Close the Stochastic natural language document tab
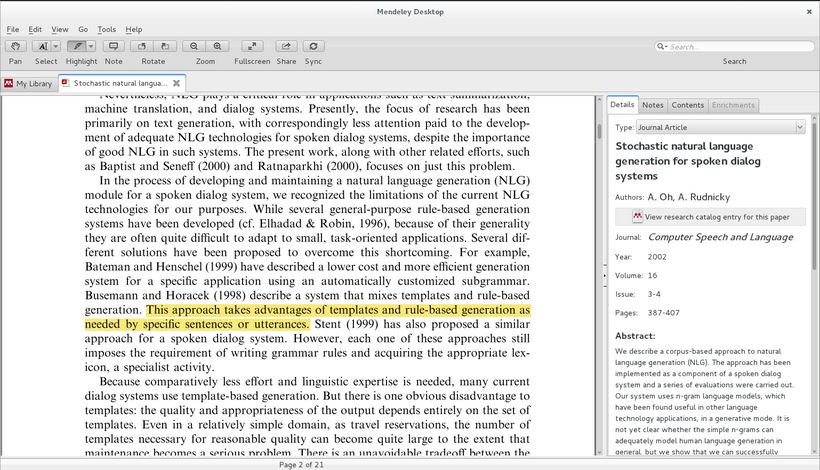Image resolution: width=820 pixels, height=470 pixels. (176, 83)
